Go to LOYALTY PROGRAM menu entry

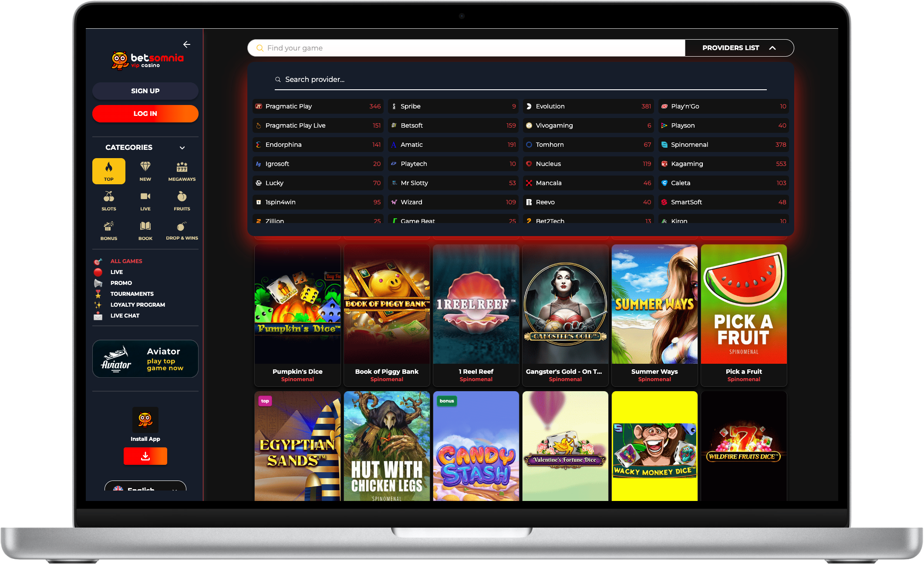coord(137,305)
